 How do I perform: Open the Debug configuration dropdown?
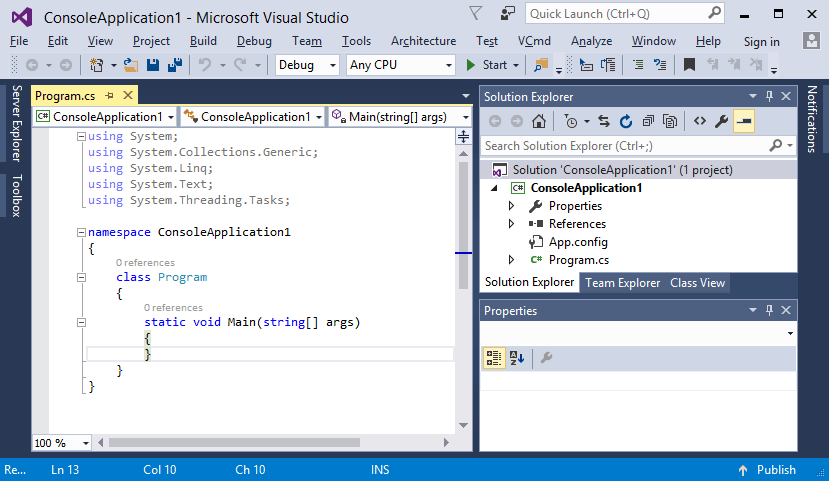[308, 65]
